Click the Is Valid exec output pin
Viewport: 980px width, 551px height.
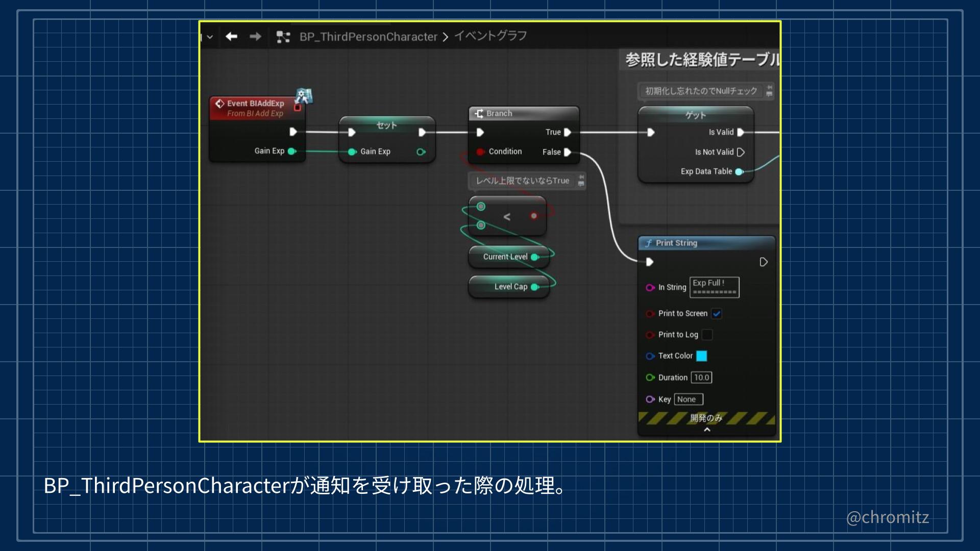point(741,132)
